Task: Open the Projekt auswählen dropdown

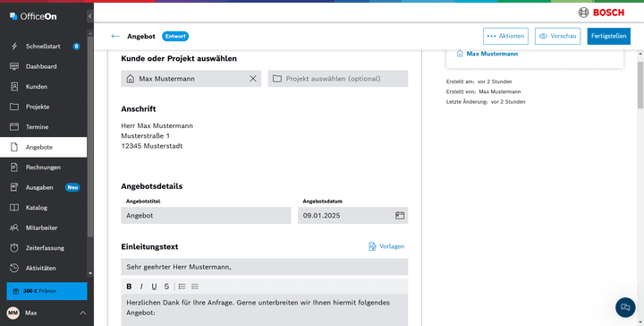Action: click(x=338, y=79)
